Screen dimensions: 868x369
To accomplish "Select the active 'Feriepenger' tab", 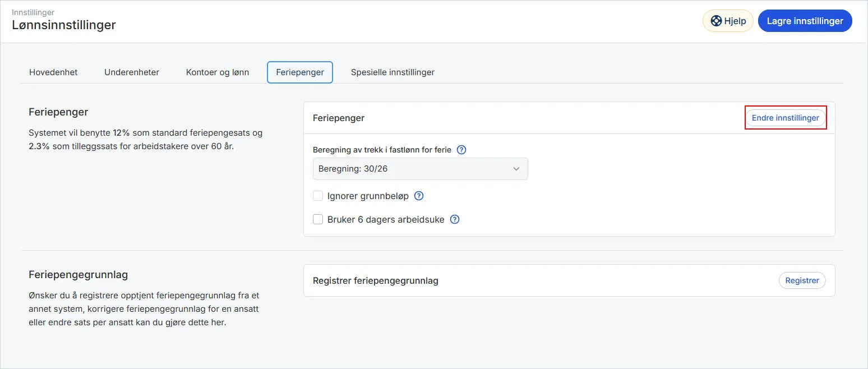I will click(299, 72).
